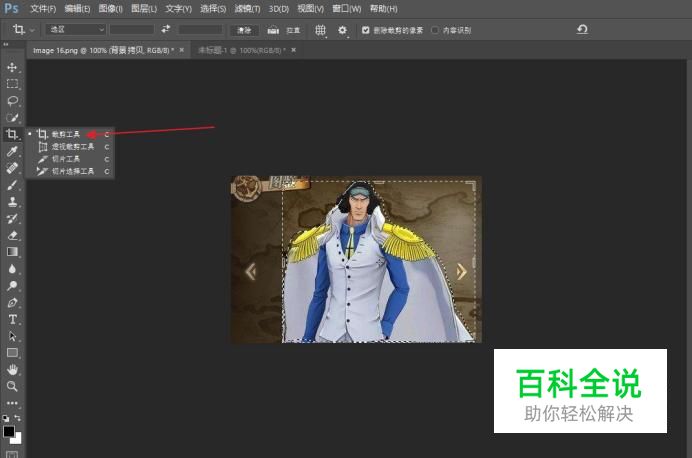Open the crop ratio preset dropdown

tap(75, 30)
